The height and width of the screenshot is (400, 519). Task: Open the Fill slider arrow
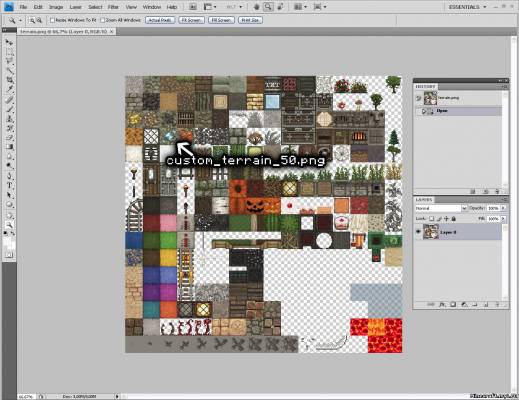[x=503, y=219]
